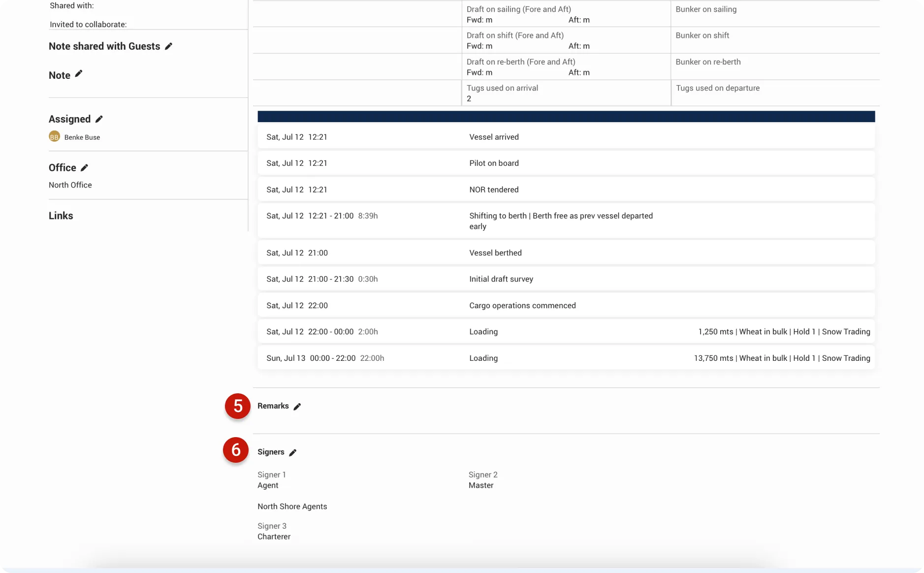Click Draft on shift (Fore and Aft) label

515,35
